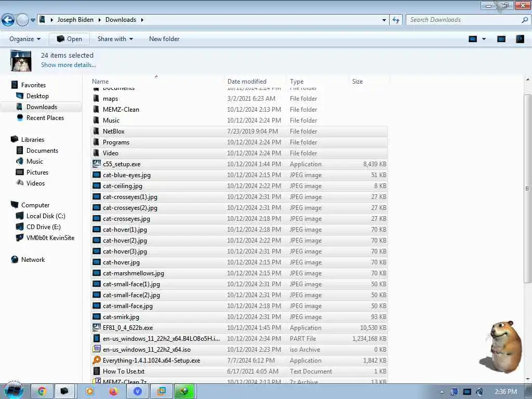Screen dimensions: 532x399
Task: Select Recent Places in sidebar
Action: tap(45, 118)
